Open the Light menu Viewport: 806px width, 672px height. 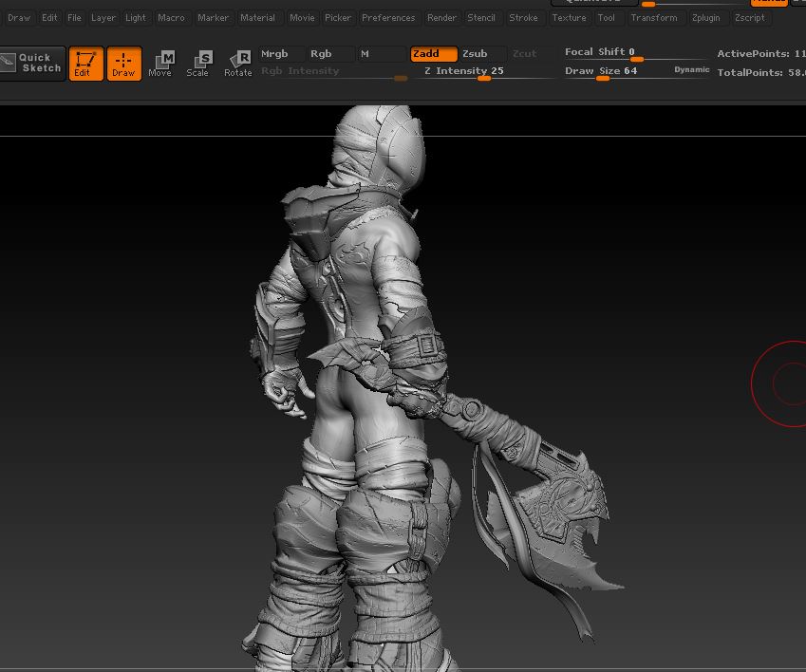(136, 18)
